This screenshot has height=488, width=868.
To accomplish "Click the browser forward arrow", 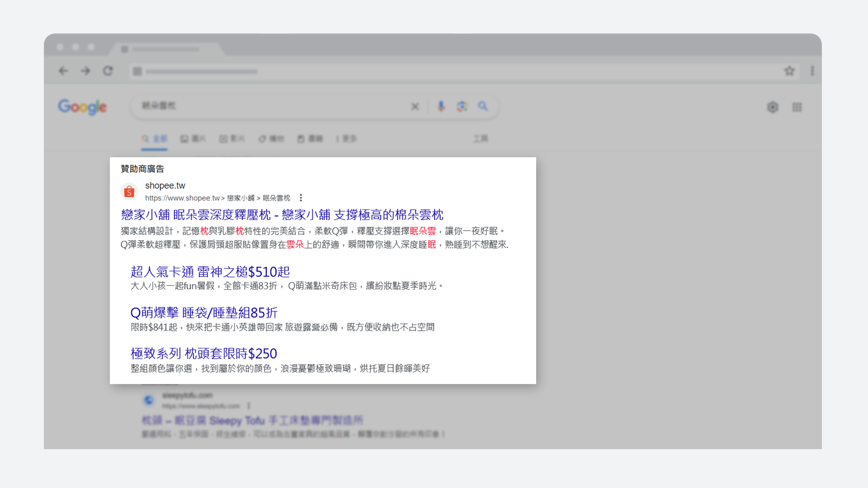I will click(85, 71).
